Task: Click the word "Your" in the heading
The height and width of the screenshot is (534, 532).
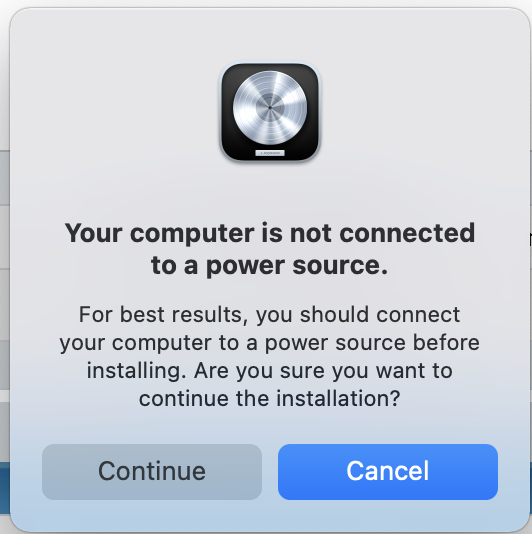Action: 94,233
